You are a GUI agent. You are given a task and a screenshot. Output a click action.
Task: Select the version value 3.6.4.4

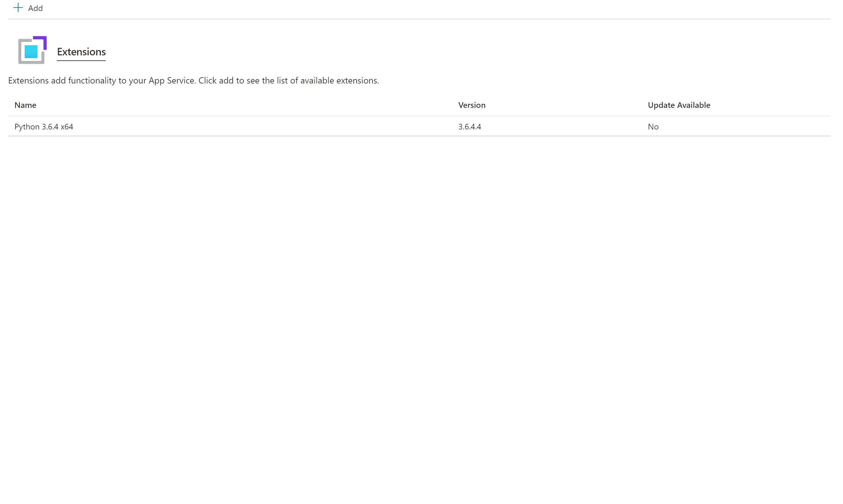(x=469, y=126)
